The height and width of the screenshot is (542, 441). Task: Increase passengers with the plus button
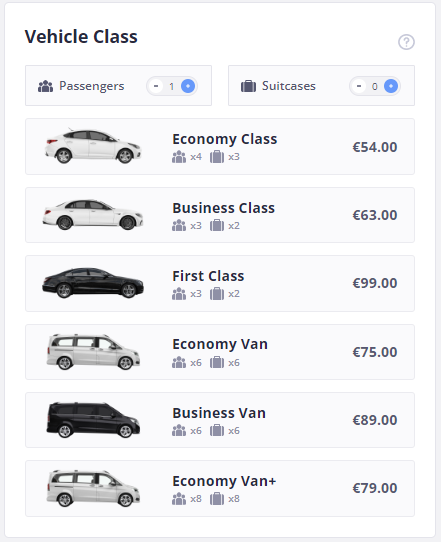coord(188,86)
